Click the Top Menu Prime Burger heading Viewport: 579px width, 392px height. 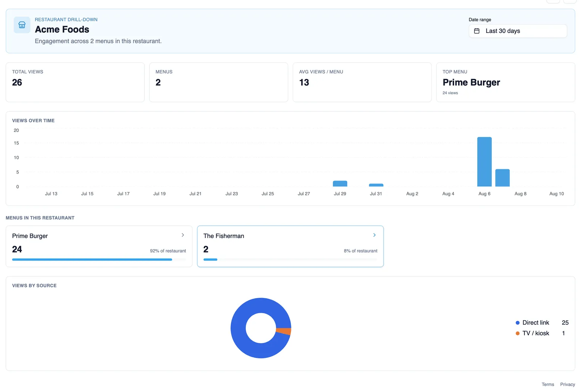[x=471, y=82]
